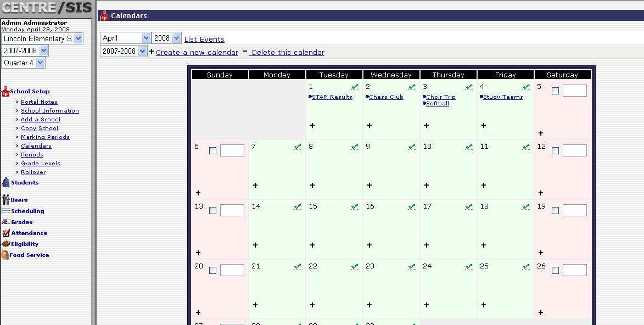Open Attendance via checkmark icon
This screenshot has height=325, width=644.
pos(6,233)
